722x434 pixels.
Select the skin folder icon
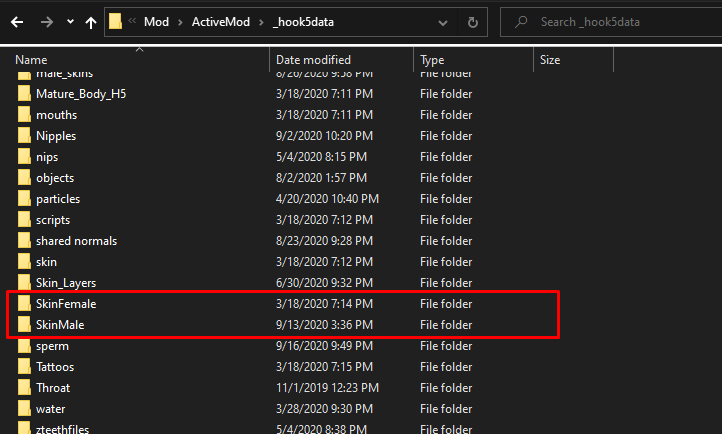tap(24, 261)
